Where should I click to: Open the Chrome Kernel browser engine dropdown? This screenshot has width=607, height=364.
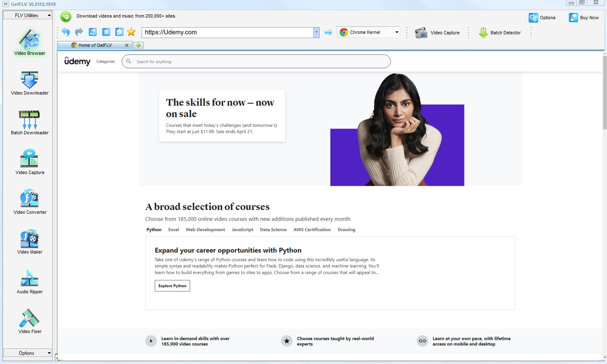pyautogui.click(x=368, y=32)
